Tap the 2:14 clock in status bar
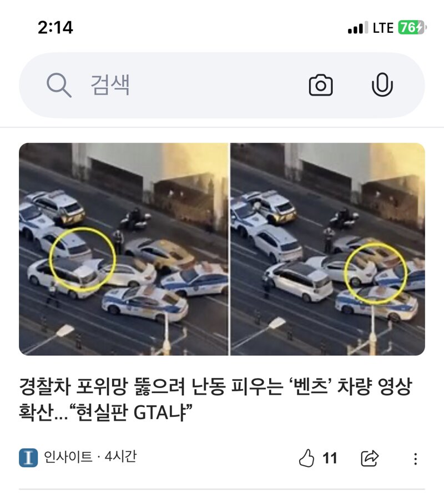Screen dimensions: 444x504 (x=56, y=27)
